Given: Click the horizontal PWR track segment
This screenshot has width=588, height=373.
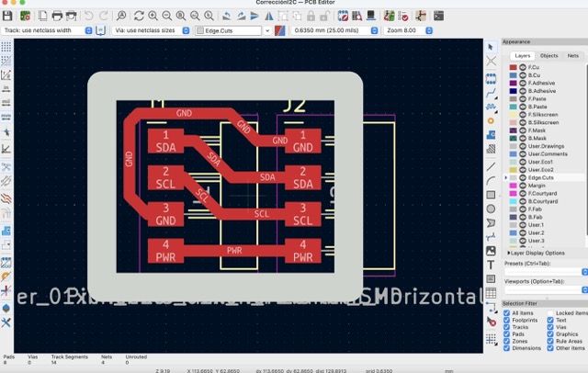Looking at the screenshot, I should (x=234, y=251).
